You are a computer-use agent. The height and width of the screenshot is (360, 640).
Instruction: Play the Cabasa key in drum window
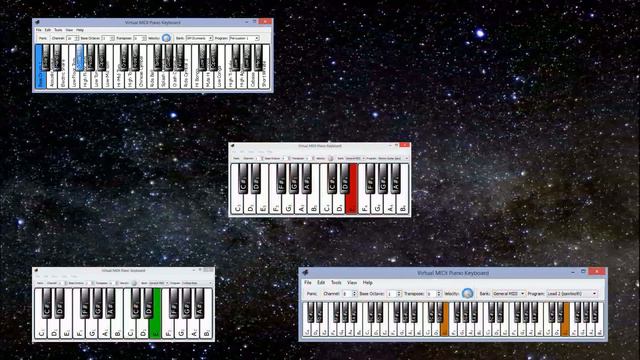click(253, 80)
